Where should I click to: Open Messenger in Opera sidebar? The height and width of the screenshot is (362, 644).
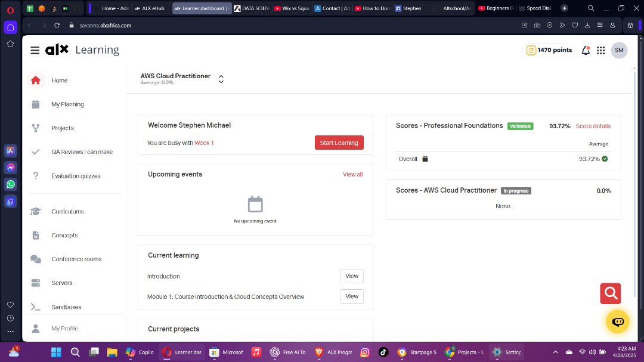pyautogui.click(x=11, y=168)
